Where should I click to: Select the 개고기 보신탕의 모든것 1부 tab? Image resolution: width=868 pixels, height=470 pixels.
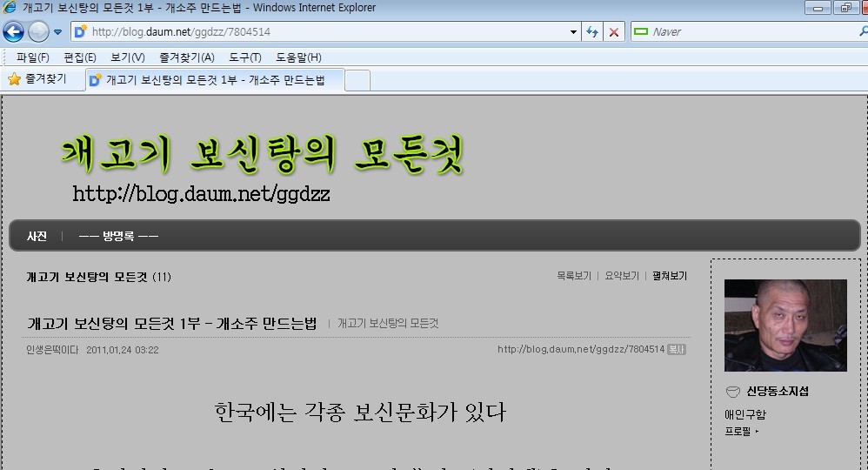215,80
